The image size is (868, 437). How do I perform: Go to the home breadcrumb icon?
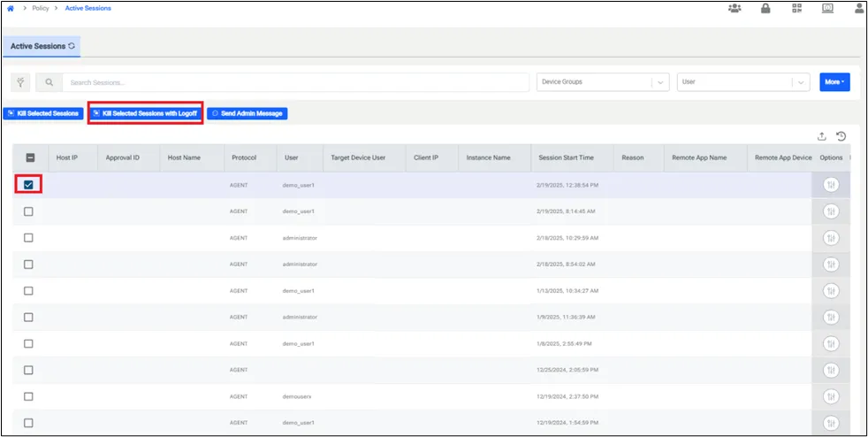[x=10, y=8]
